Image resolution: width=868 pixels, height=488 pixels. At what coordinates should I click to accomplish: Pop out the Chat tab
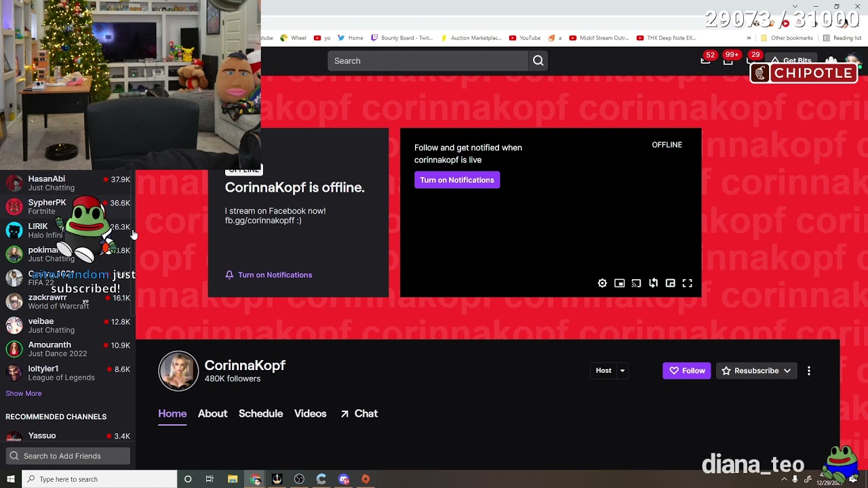point(359,413)
